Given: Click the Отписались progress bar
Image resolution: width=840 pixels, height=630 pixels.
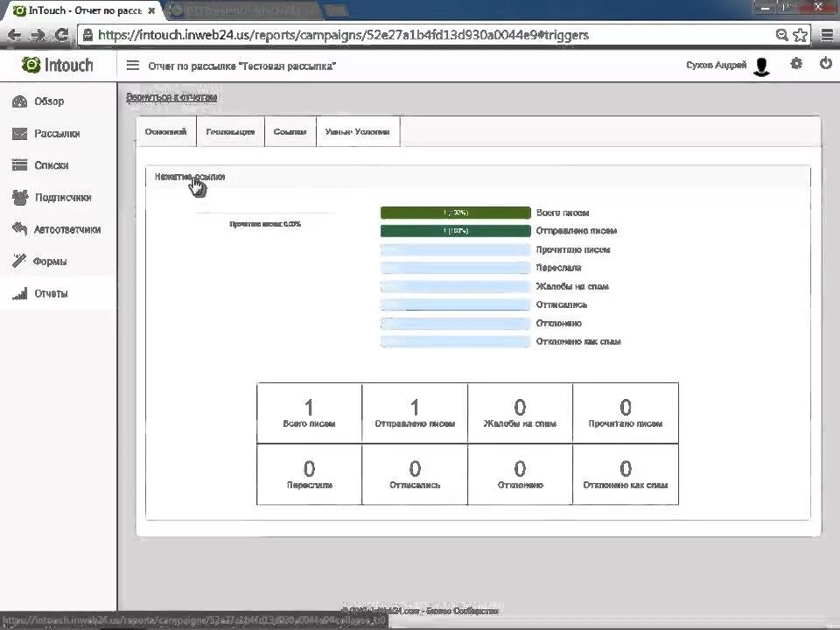Looking at the screenshot, I should click(x=455, y=304).
